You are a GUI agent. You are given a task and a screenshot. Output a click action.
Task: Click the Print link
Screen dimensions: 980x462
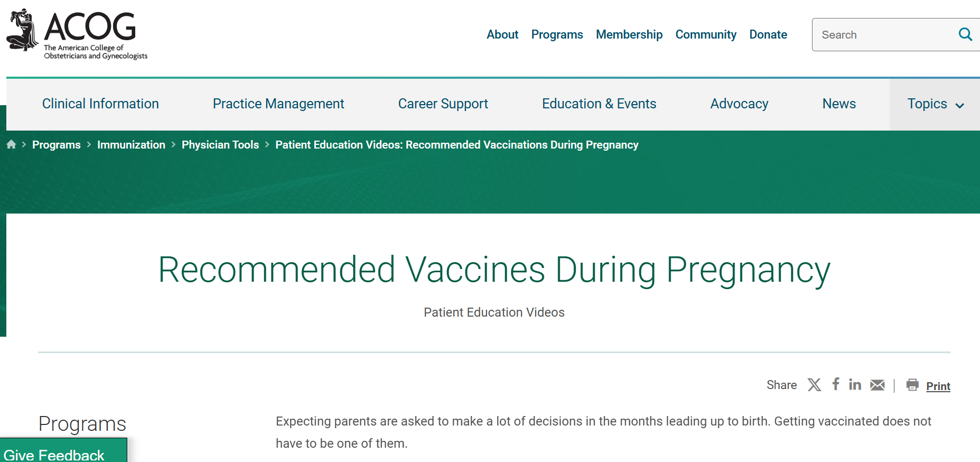click(938, 386)
